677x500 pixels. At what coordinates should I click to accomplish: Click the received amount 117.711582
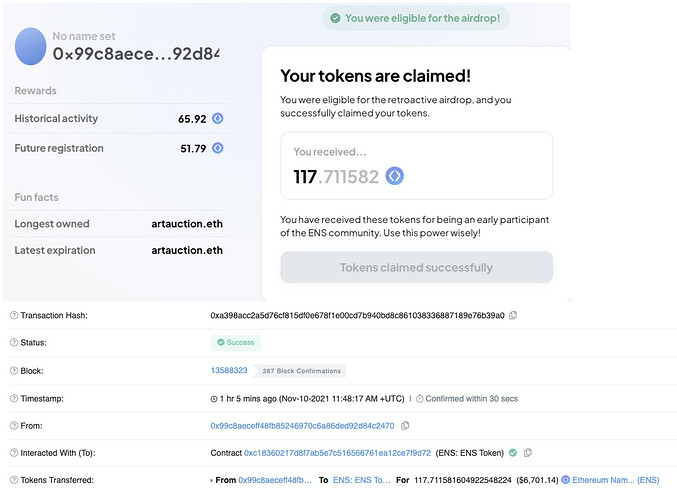(336, 177)
